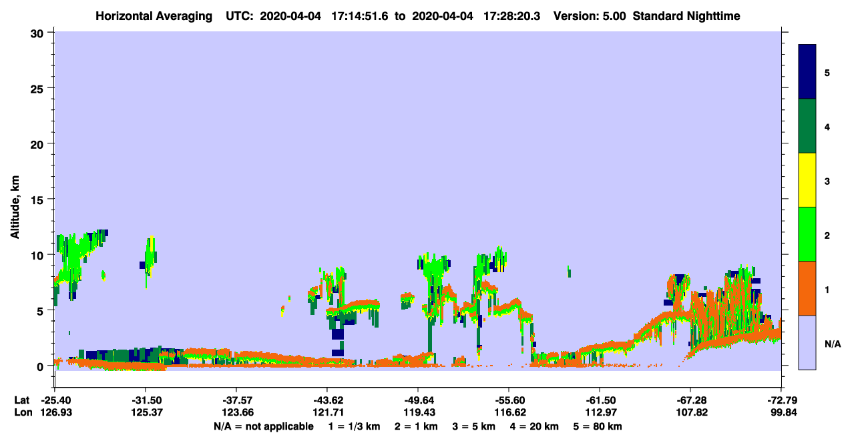The height and width of the screenshot is (445, 868).
Task: Click the longitude value 125.37
Action: 146,413
